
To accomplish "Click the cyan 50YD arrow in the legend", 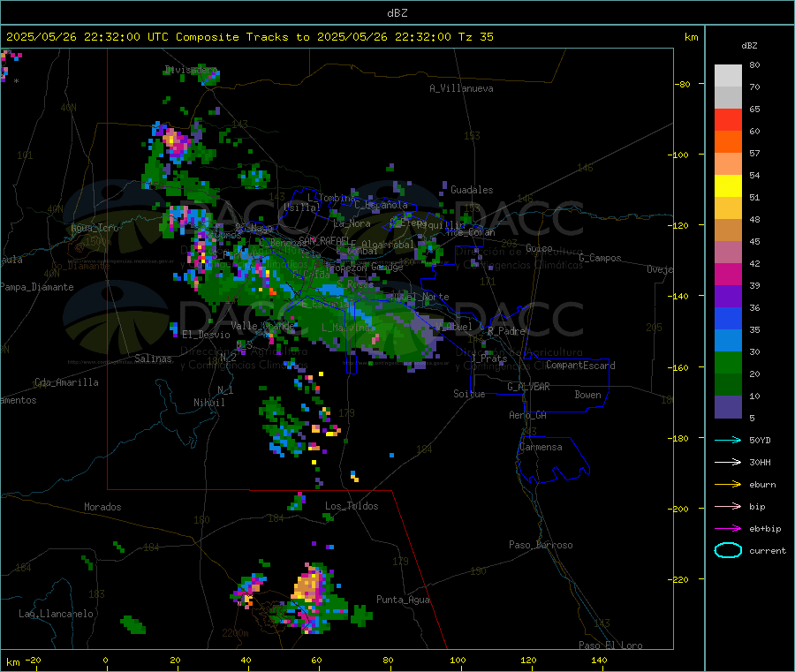I will [728, 440].
